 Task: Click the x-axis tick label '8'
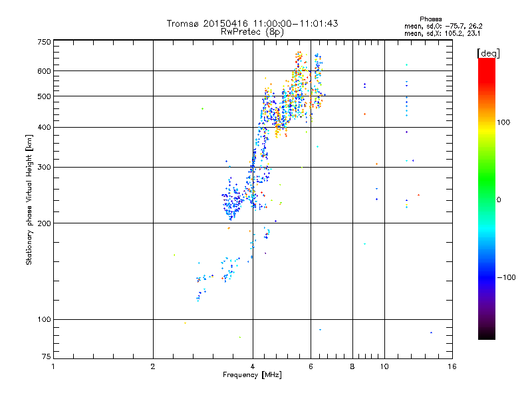(x=352, y=366)
